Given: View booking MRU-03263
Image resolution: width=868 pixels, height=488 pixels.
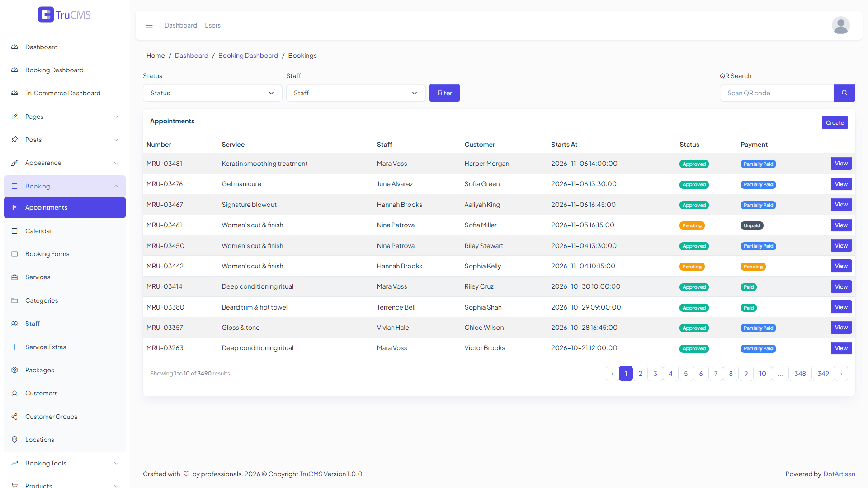Looking at the screenshot, I should pos(841,348).
